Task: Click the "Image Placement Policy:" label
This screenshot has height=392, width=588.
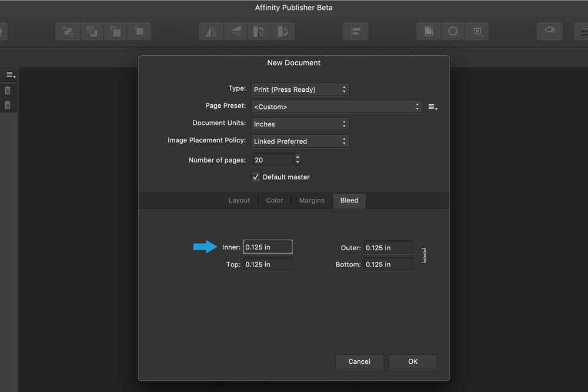Action: point(206,140)
